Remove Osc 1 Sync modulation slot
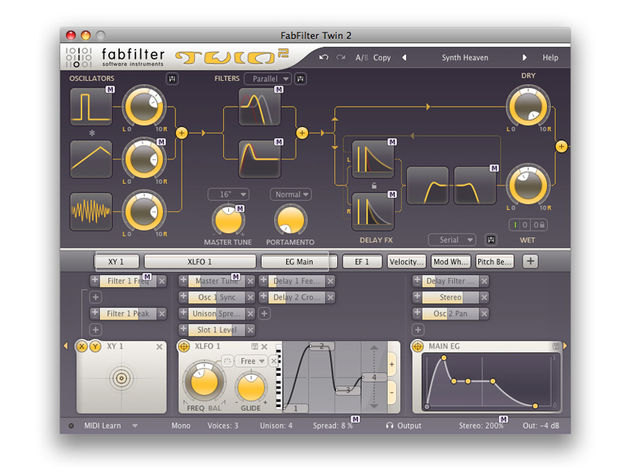The width and height of the screenshot is (630, 473). coord(250,297)
